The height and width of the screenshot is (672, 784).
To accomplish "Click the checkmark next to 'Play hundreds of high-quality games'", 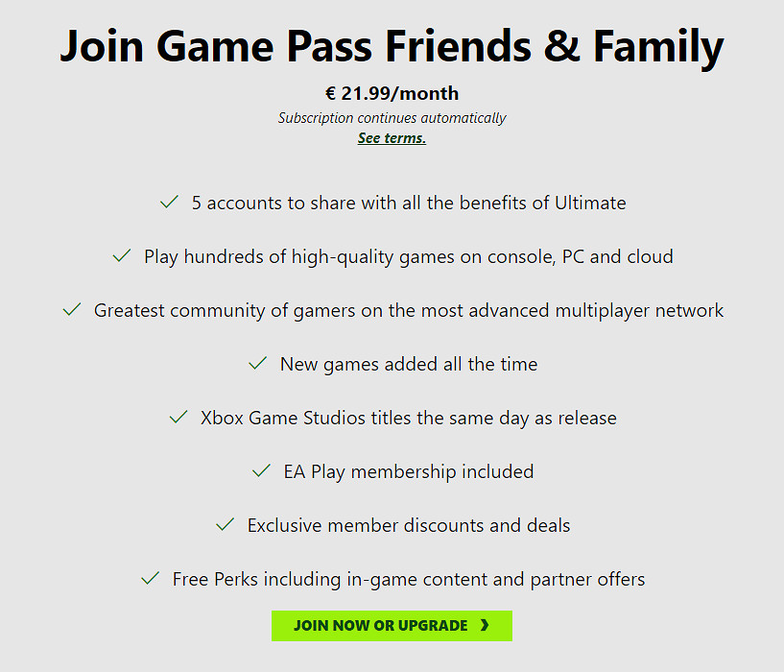I will (x=121, y=256).
